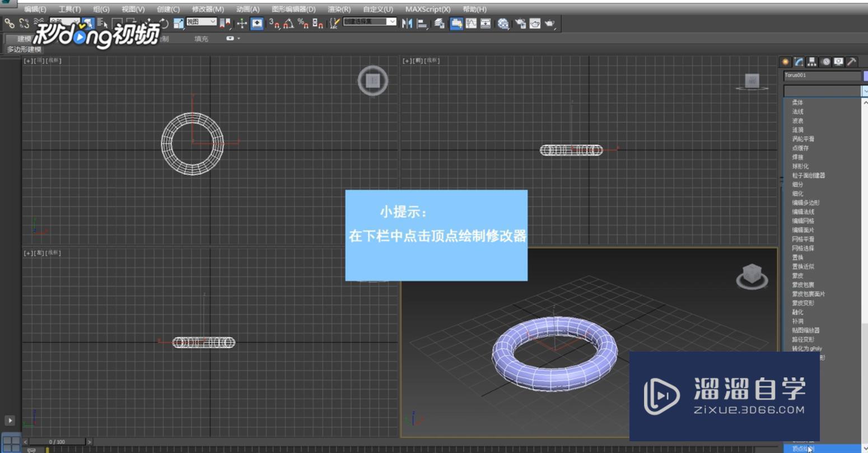The height and width of the screenshot is (453, 868).
Task: Click the highlighted ribbon toggle icon in the toolbar
Action: tap(456, 24)
